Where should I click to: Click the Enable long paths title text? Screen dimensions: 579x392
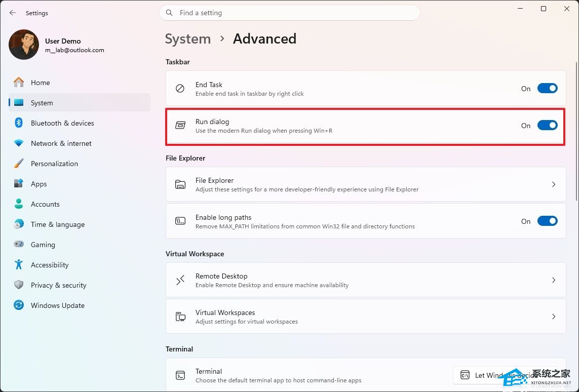pyautogui.click(x=223, y=217)
